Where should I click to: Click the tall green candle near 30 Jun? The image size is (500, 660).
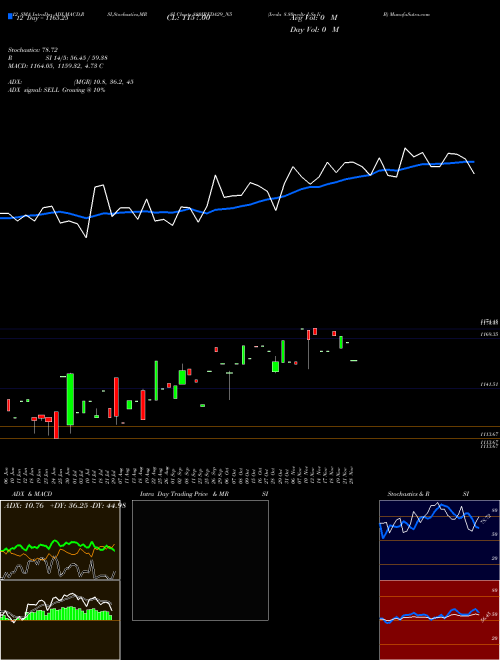pyautogui.click(x=70, y=399)
